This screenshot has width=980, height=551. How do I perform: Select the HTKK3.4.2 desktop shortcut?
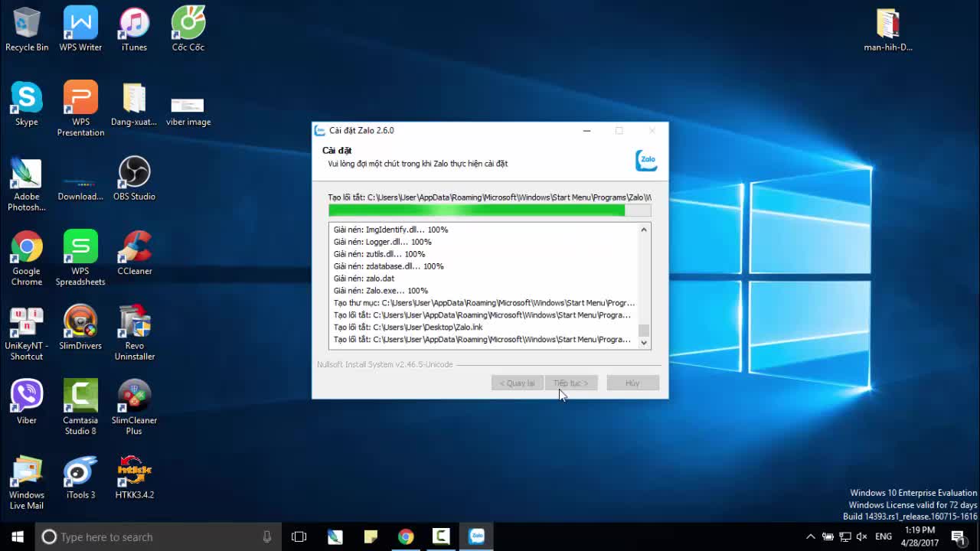(x=134, y=478)
